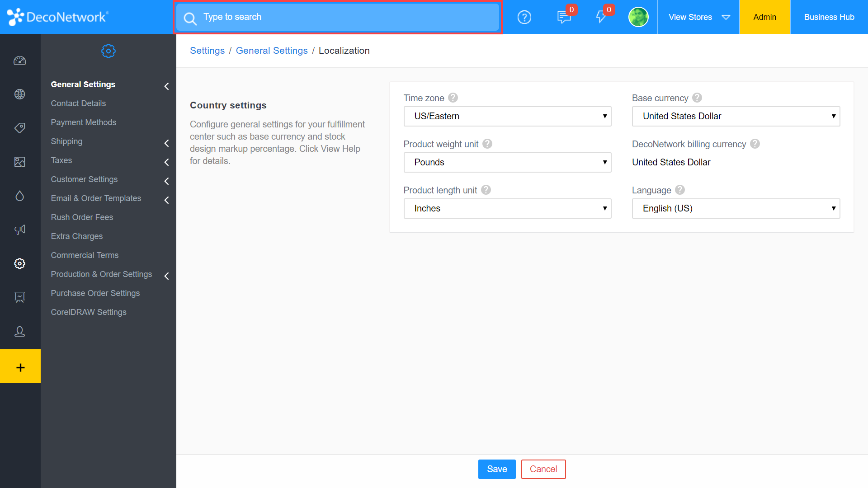Follow the General Settings breadcrumb link

[271, 51]
